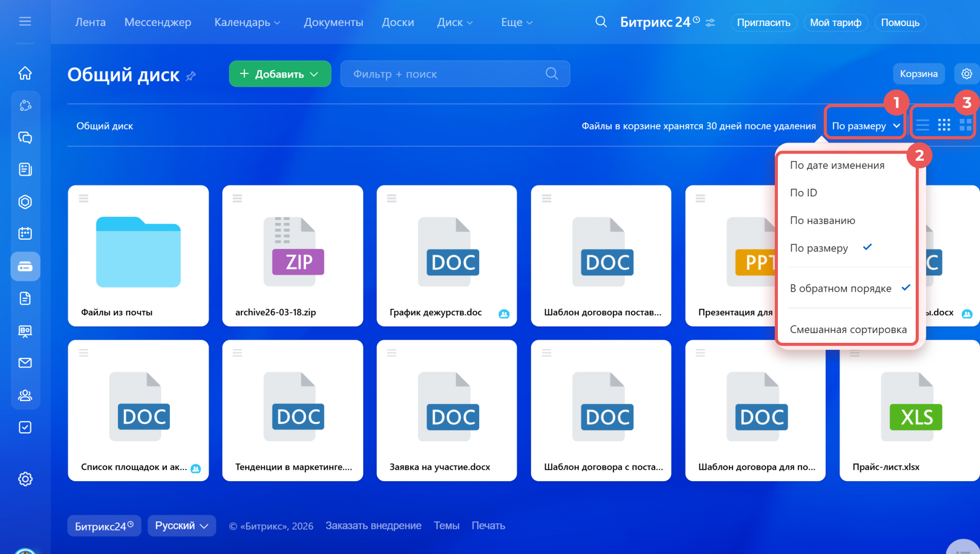Click the home icon in sidebar
The image size is (980, 554).
pos(25,73)
